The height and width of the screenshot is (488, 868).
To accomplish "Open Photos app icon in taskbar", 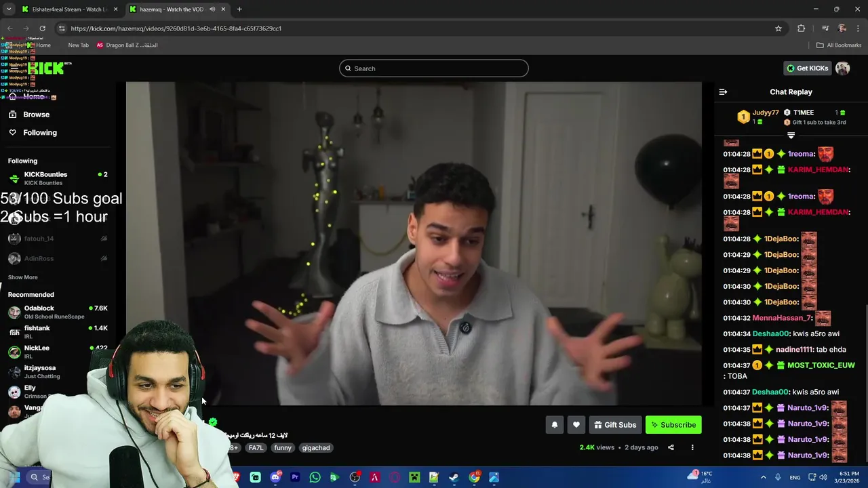I will (494, 477).
